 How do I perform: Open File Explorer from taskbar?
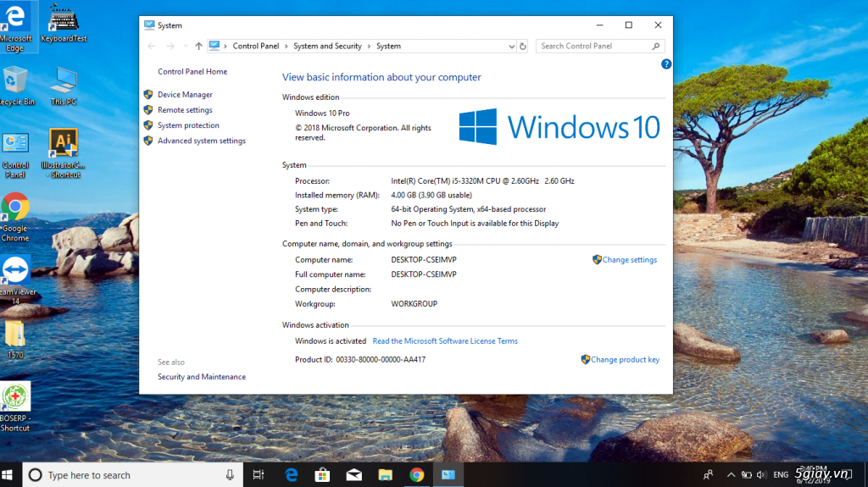tap(386, 475)
